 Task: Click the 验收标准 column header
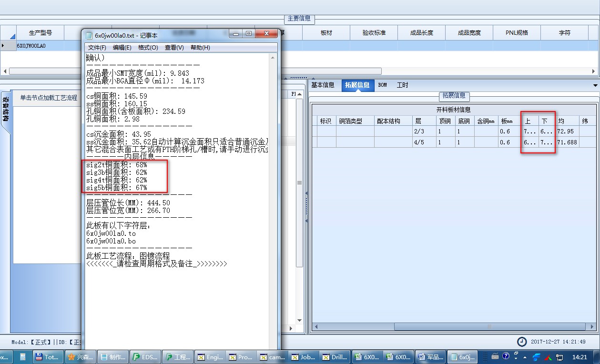coord(374,33)
